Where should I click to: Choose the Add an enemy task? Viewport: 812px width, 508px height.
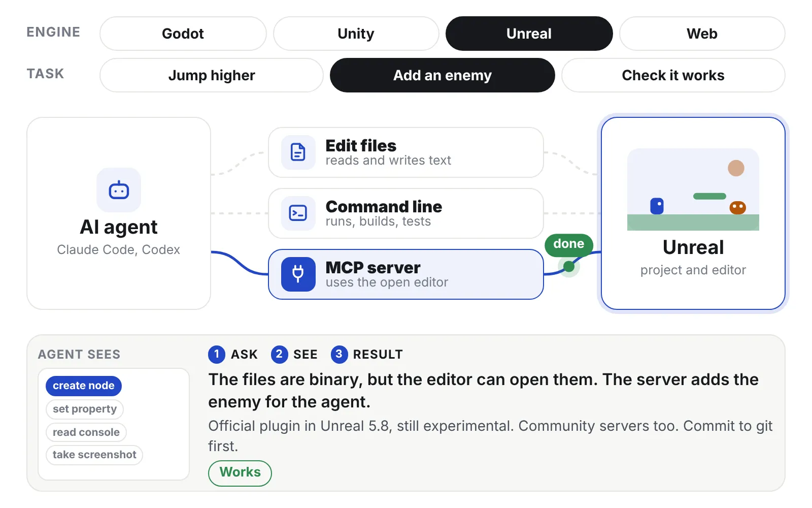click(443, 75)
